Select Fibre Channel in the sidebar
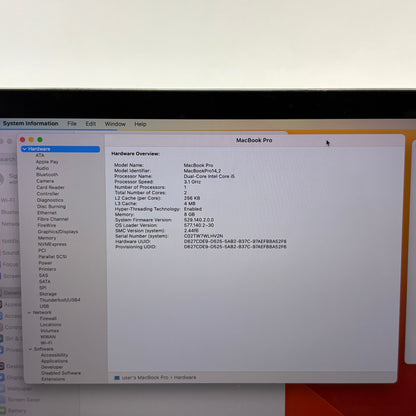This screenshot has height=416, width=416. tap(53, 219)
